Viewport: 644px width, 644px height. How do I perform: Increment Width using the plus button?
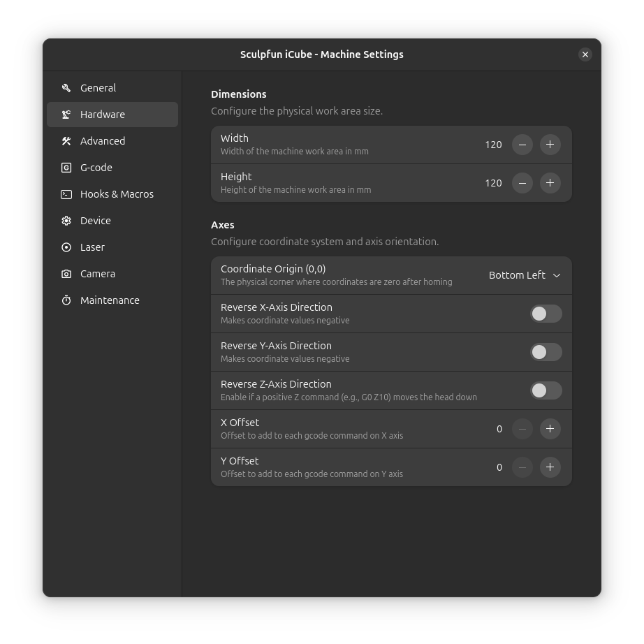[x=550, y=145]
